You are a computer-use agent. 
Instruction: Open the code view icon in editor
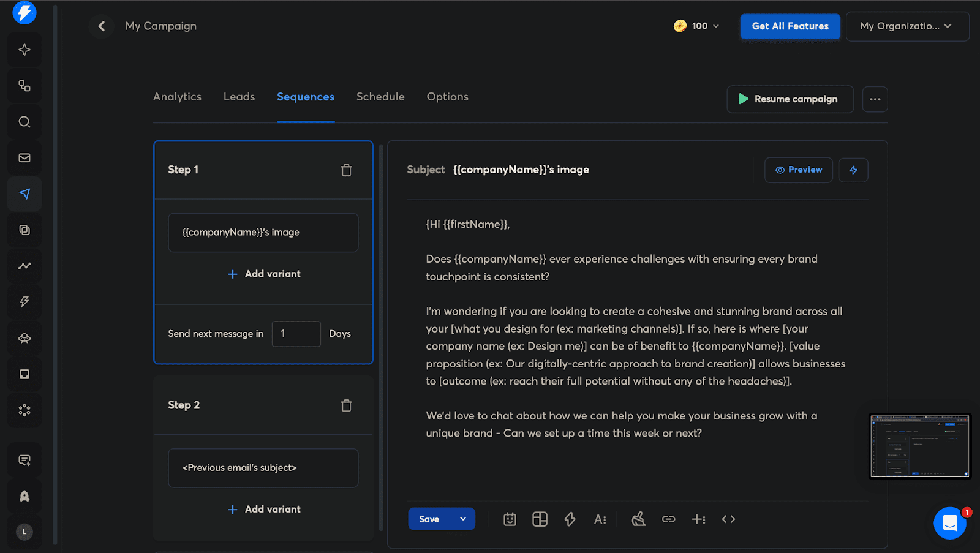[x=728, y=519]
